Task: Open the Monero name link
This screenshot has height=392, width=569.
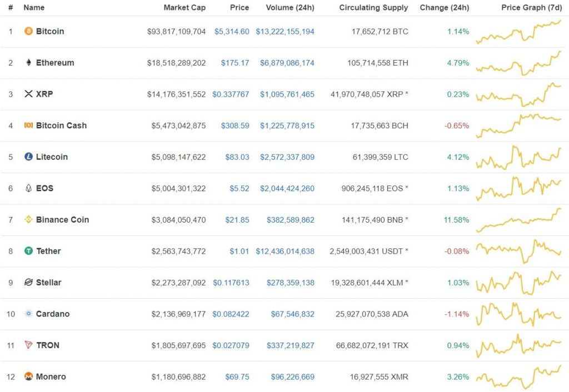Action: coord(51,376)
